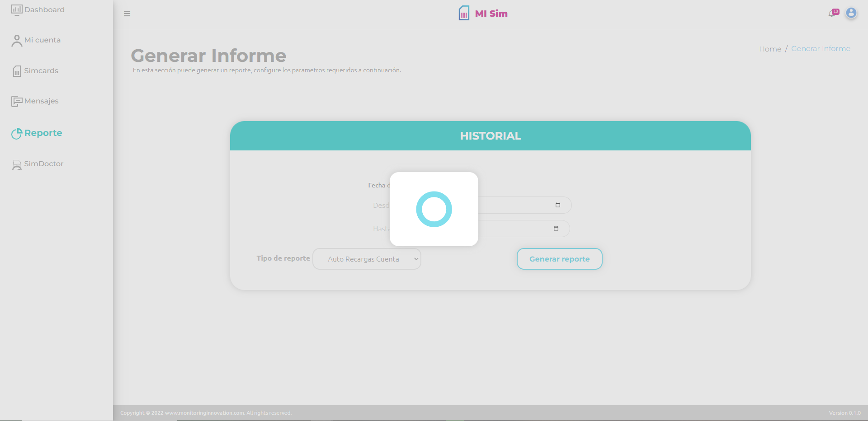Screen dimensions: 868x421
Task: Click the Dashboard chart icon in sidebar
Action: [x=17, y=10]
